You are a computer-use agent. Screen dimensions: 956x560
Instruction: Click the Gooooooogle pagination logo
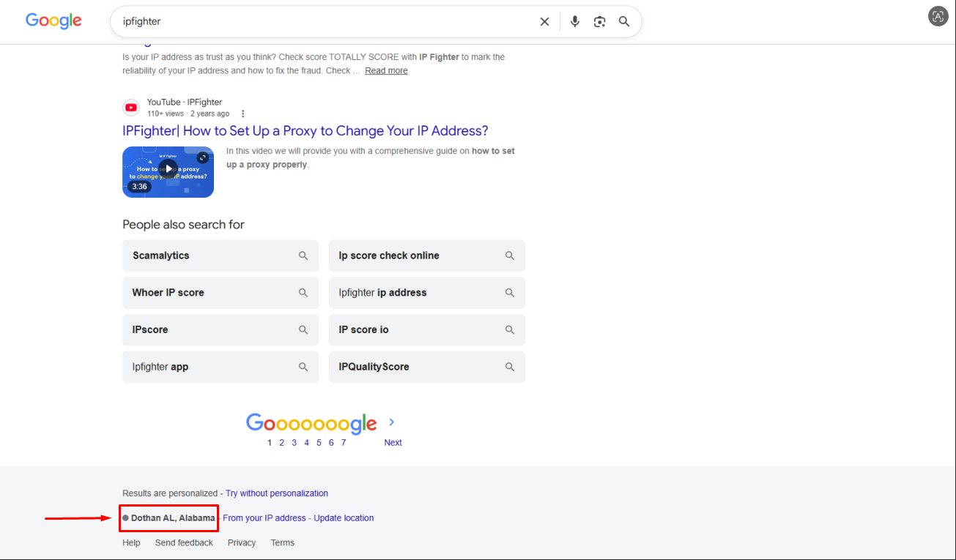311,423
